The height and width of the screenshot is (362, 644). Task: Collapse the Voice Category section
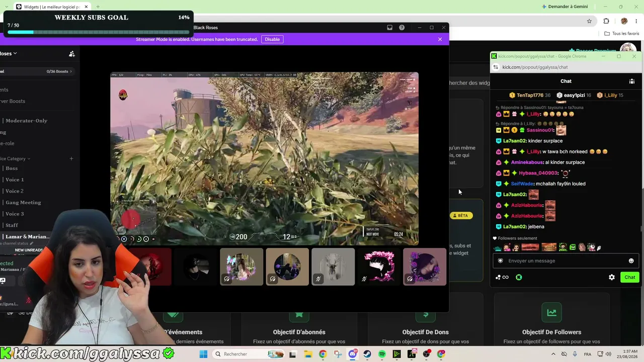pos(15,159)
